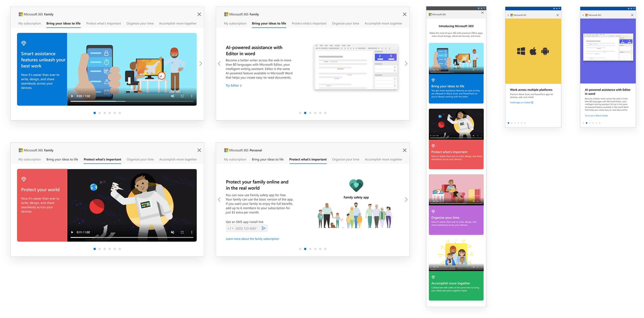Go to next slide in Smart assistance carousel
644x318 pixels.
tap(200, 64)
